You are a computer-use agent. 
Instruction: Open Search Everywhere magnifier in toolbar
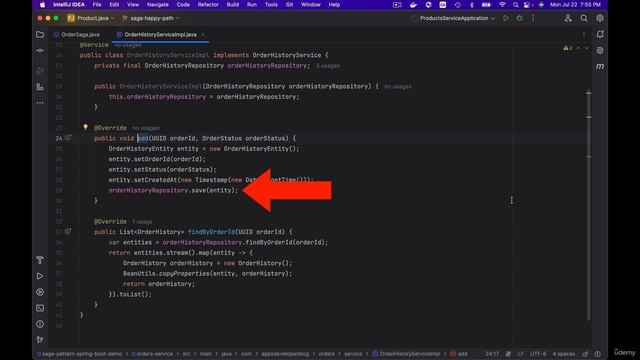[584, 18]
